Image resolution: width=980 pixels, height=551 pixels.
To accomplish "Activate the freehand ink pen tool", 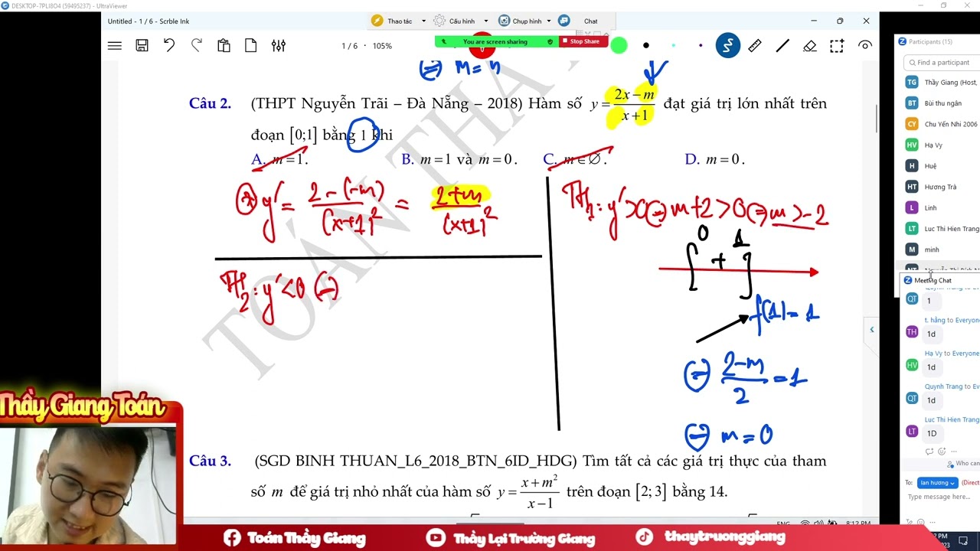I will [728, 46].
